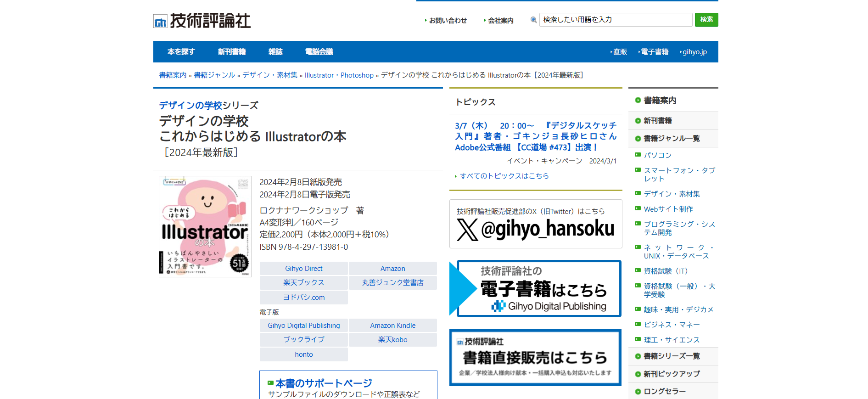Select the プログラミング・システム開発 genre
This screenshot has width=868, height=399.
[679, 228]
